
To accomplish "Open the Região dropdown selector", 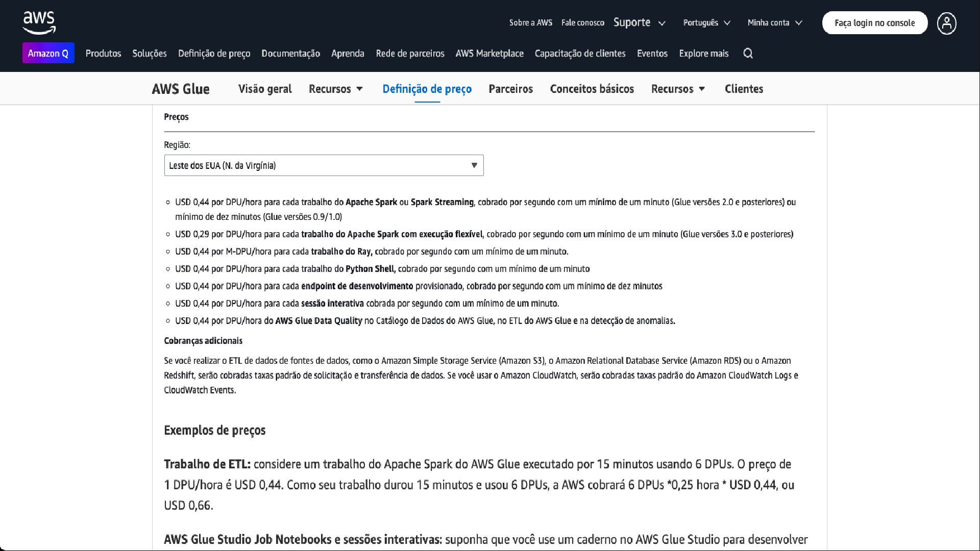I will 324,165.
